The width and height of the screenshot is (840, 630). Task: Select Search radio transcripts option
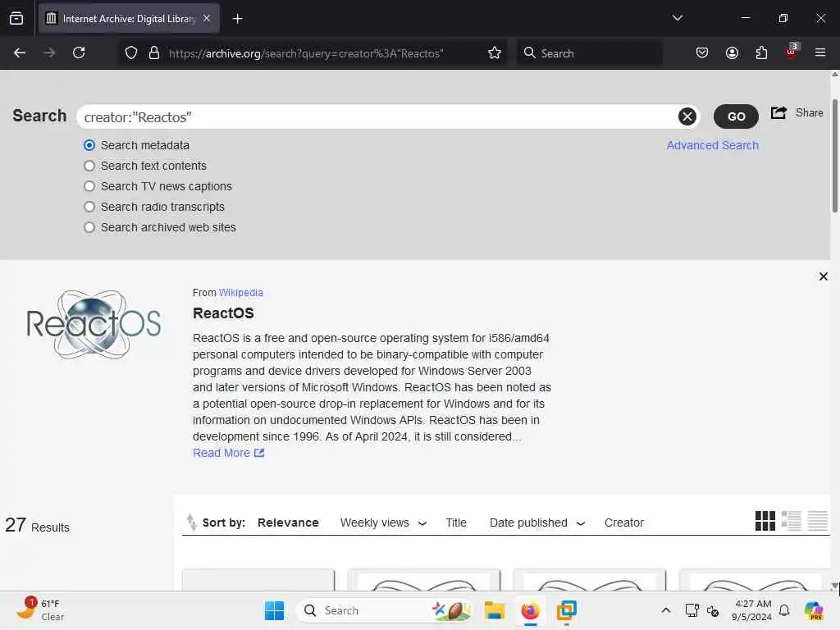click(x=89, y=207)
